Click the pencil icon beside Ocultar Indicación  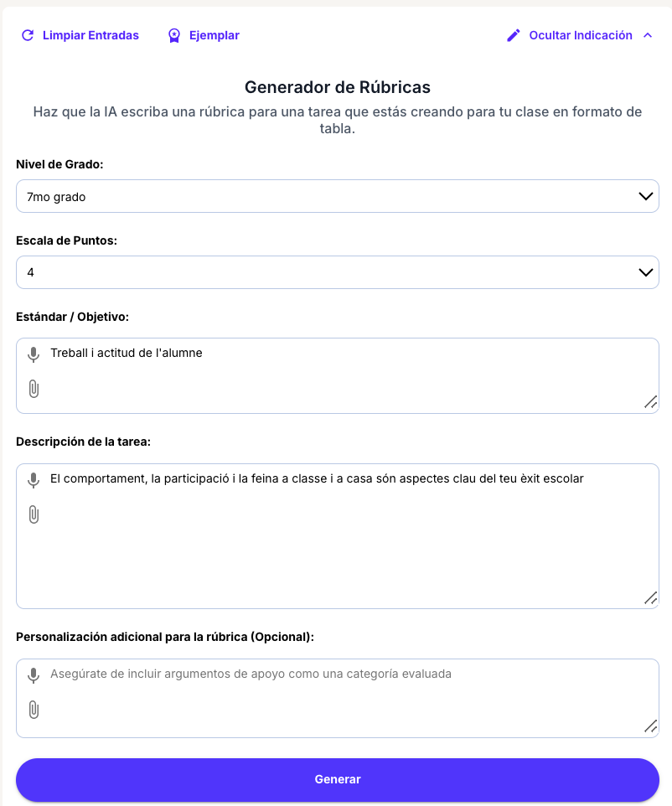[514, 35]
